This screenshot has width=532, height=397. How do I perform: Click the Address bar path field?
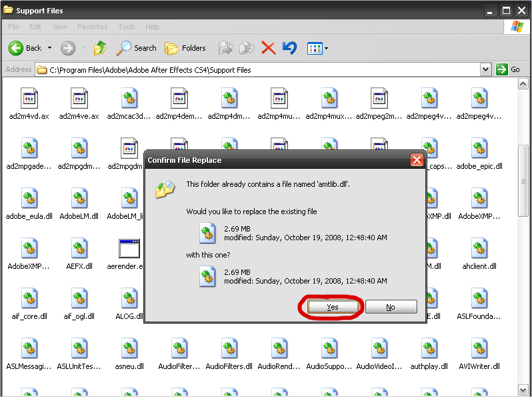(x=258, y=69)
